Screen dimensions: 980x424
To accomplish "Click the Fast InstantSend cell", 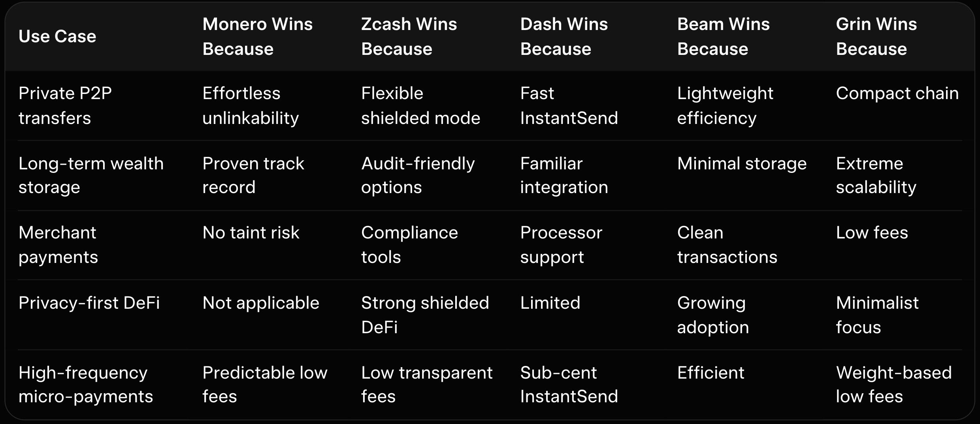I will (x=569, y=105).
